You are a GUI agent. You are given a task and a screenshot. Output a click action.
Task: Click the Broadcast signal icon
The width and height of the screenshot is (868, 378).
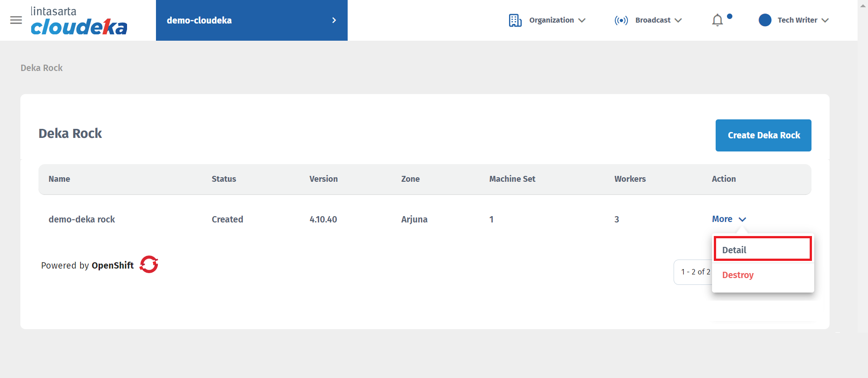pyautogui.click(x=621, y=20)
